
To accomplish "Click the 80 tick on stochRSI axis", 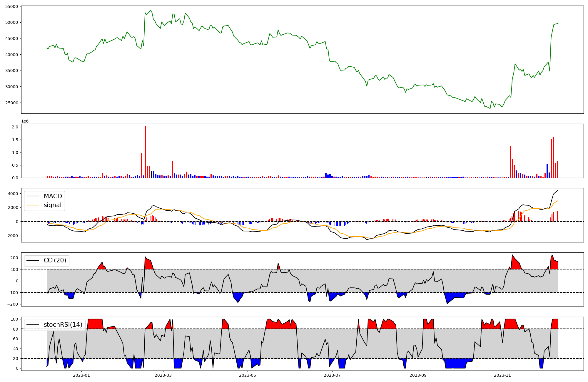I will (x=16, y=329).
